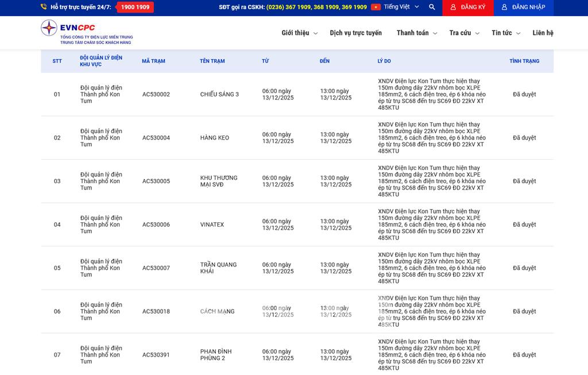
Task: Click the MÃ TRẠM column header
Action: pyautogui.click(x=153, y=61)
